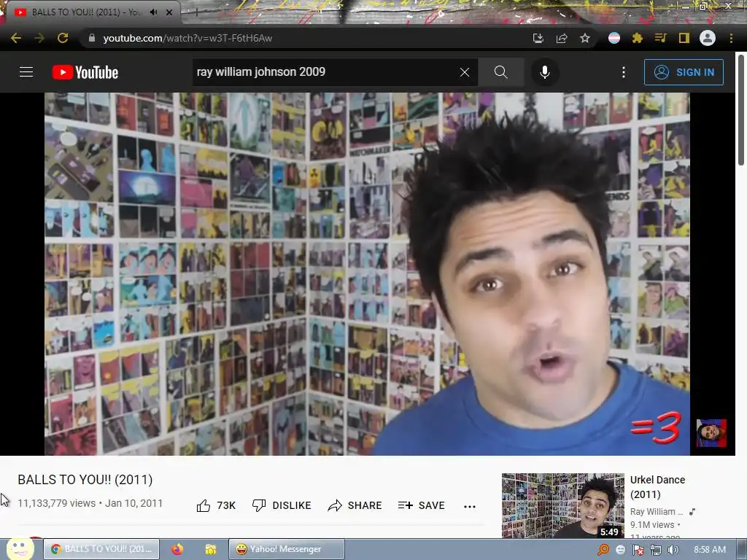The width and height of the screenshot is (747, 560).
Task: Click the round pink-blue extension icon
Action: [614, 38]
